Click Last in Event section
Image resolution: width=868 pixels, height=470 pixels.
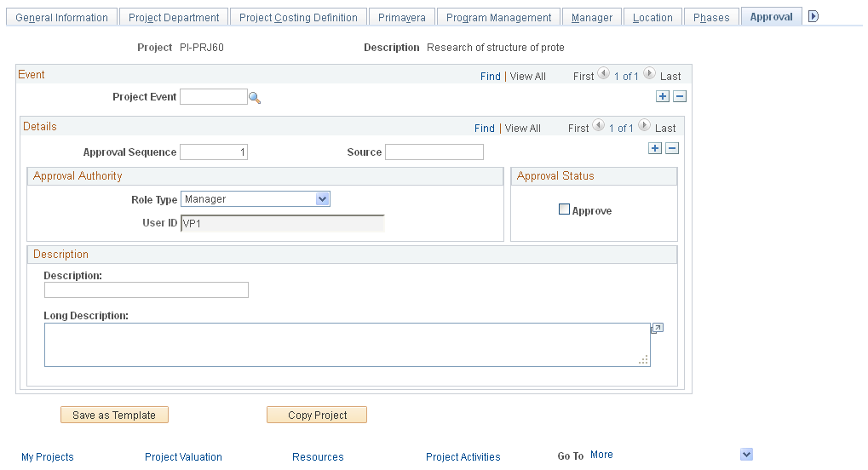coord(670,77)
